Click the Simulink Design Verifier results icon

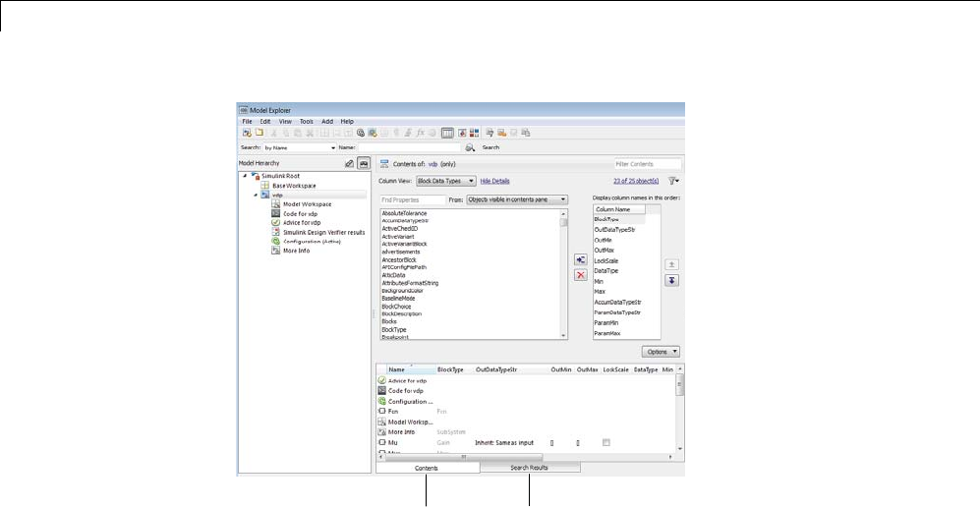(275, 232)
